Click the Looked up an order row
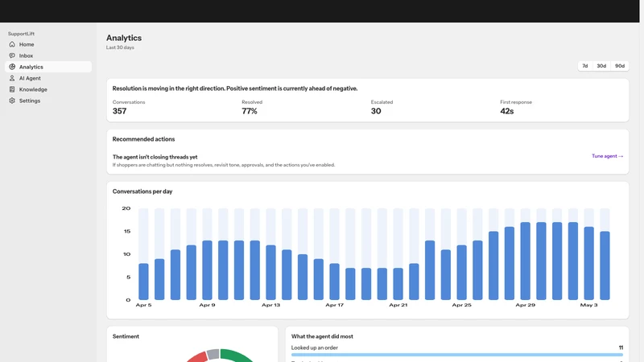Screen dimensions: 644x362 tap(457, 351)
